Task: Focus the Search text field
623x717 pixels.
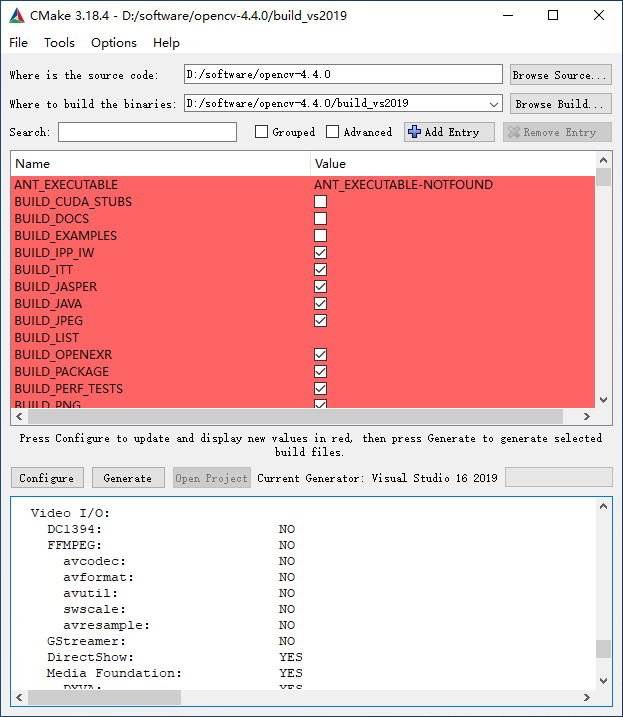Action: point(147,132)
